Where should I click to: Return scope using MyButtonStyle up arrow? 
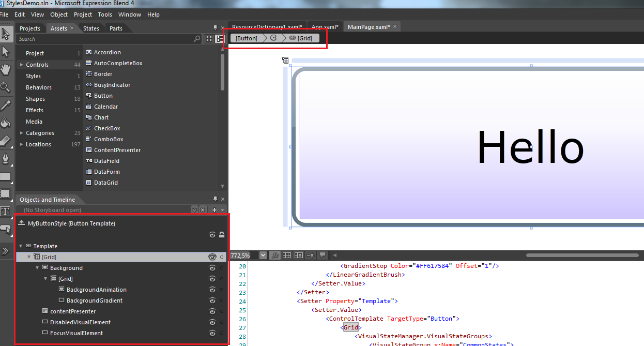[21, 223]
